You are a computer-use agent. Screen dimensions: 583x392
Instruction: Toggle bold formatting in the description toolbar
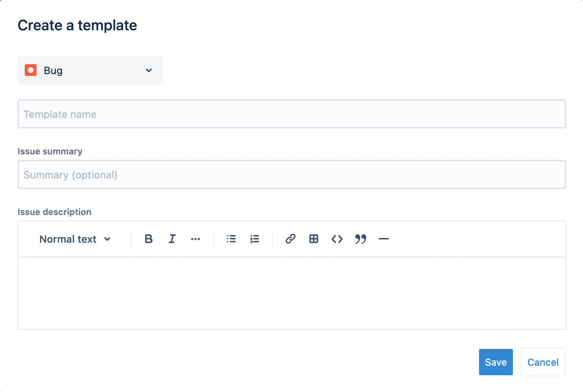coord(148,239)
